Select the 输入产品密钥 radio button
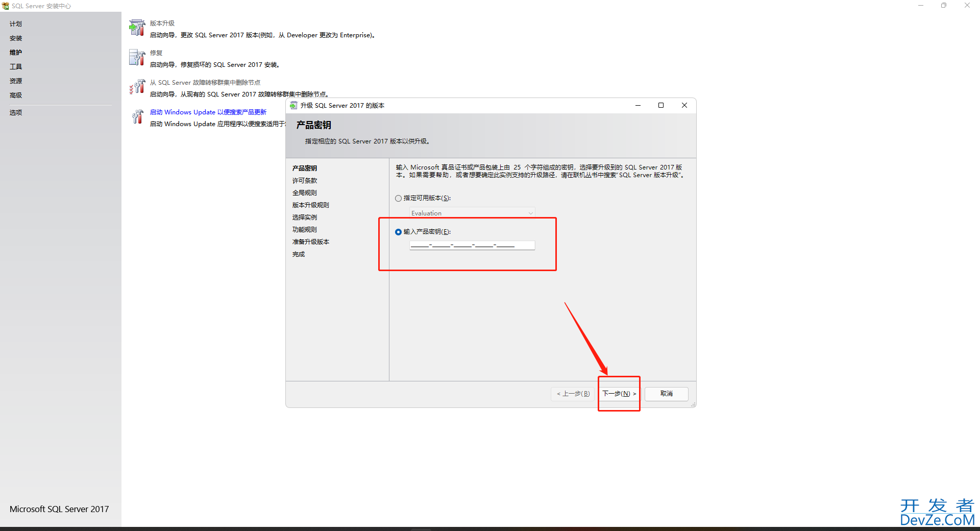980x531 pixels. coord(398,232)
